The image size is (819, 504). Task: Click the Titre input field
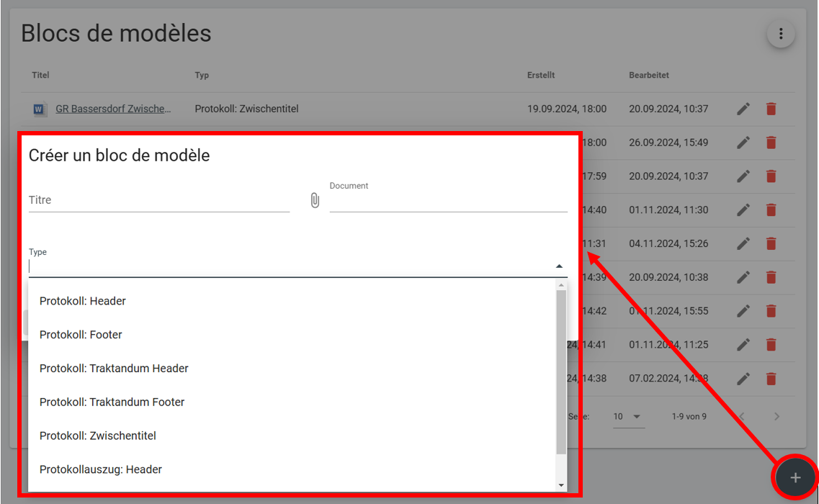pos(158,200)
